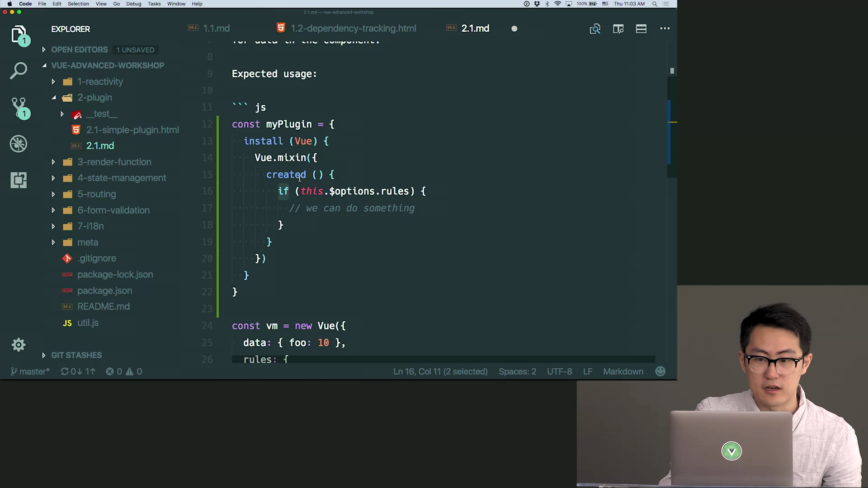Click the horizontal scrollbar under the code
Image resolution: width=868 pixels, height=488 pixels.
443,359
